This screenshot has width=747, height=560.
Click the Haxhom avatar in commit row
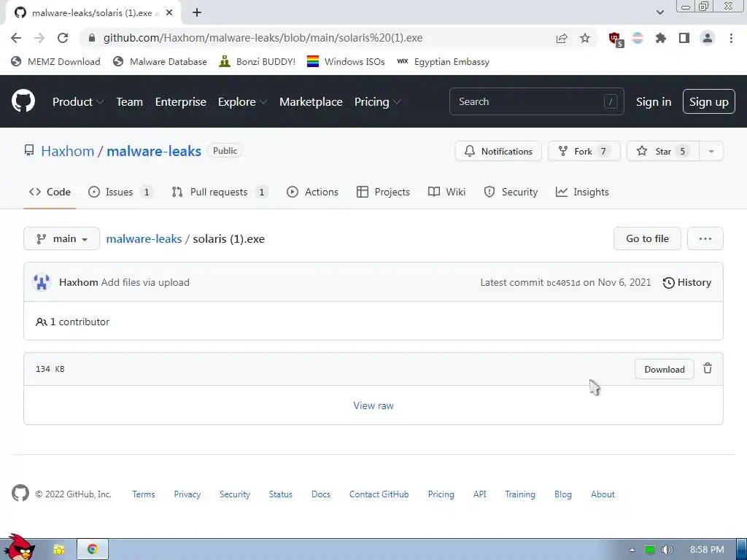pyautogui.click(x=42, y=282)
